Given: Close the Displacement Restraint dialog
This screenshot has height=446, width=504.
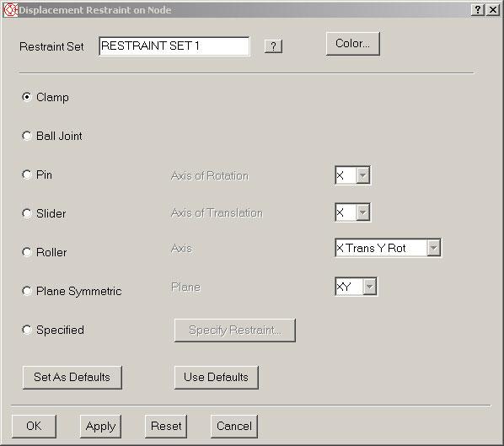Looking at the screenshot, I should point(493,10).
